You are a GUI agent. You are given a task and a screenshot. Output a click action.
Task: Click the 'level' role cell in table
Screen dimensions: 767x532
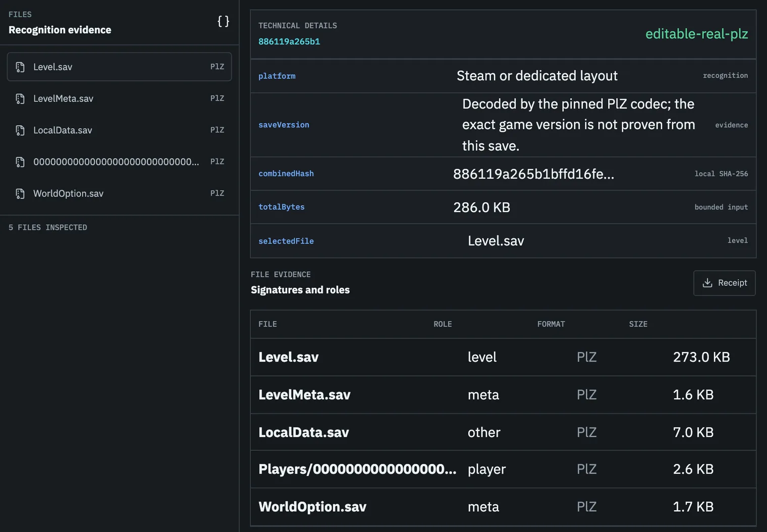(482, 357)
